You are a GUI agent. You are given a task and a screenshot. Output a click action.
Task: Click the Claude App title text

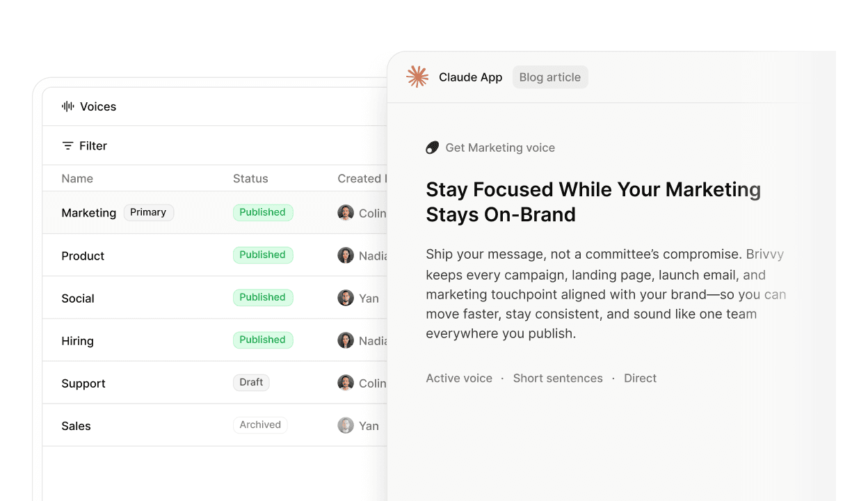(x=470, y=77)
